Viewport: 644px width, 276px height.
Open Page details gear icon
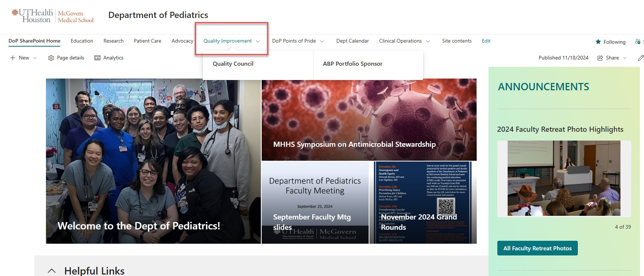(x=51, y=58)
